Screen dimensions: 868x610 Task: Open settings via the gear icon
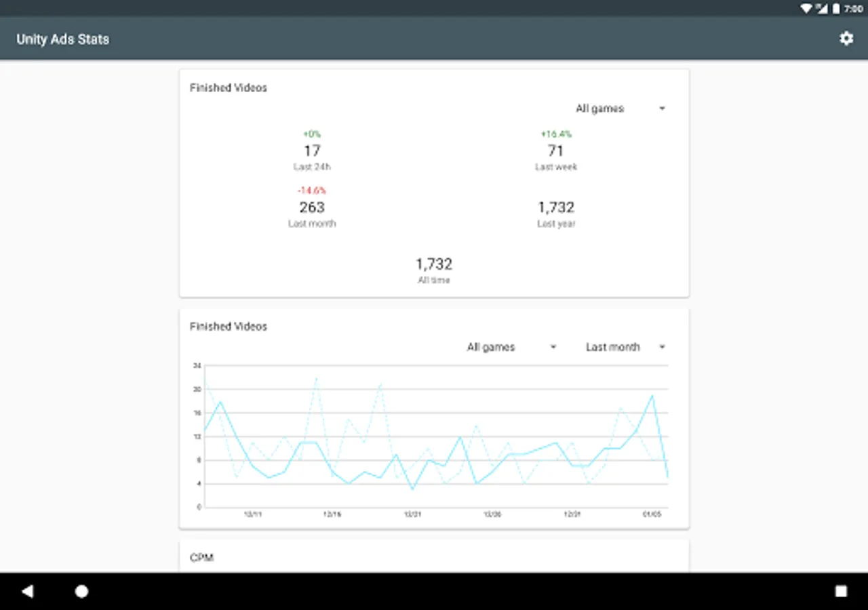tap(846, 39)
